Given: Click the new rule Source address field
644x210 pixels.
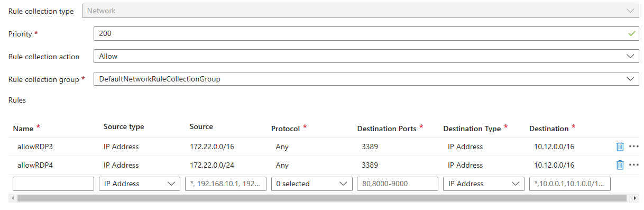Looking at the screenshot, I should point(226,184).
